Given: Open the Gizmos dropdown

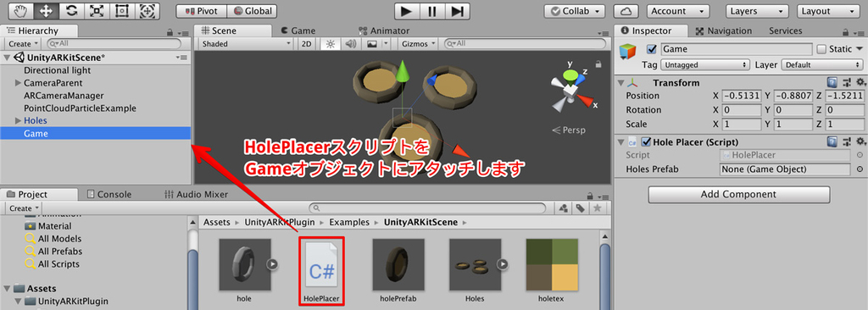Looking at the screenshot, I should pyautogui.click(x=419, y=43).
